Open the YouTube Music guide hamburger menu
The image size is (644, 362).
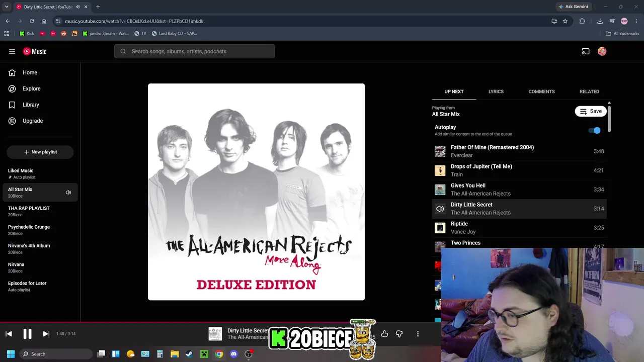pos(12,51)
